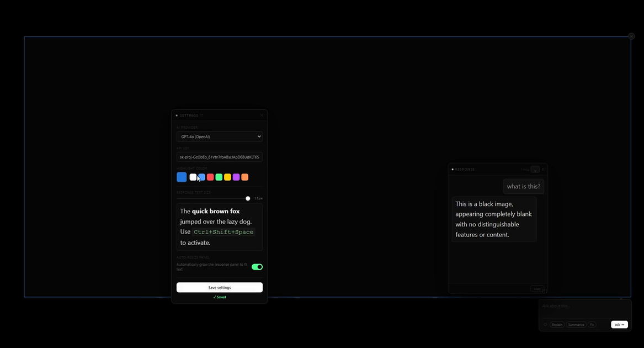The height and width of the screenshot is (348, 644).
Task: Choose the yellow highlight color swatch
Action: pos(227,177)
